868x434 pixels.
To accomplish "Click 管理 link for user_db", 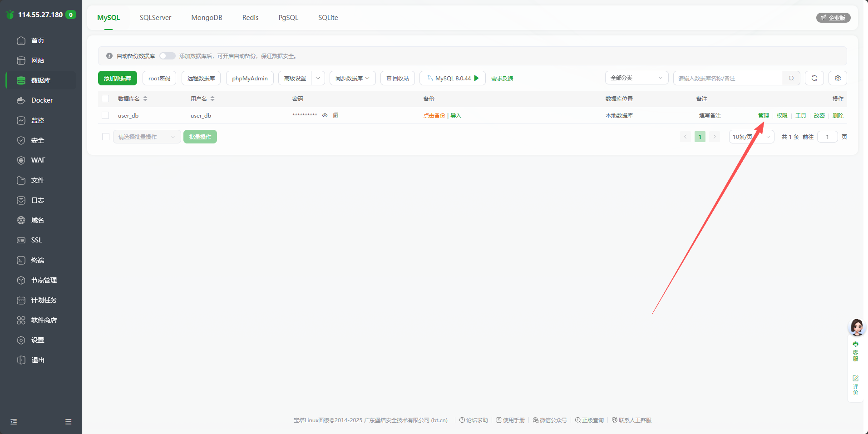I will click(763, 115).
